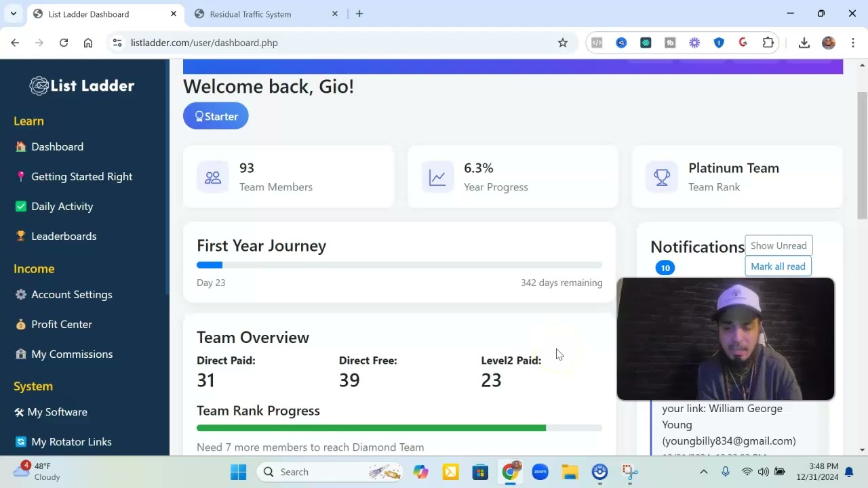The height and width of the screenshot is (488, 868).
Task: Open the blue round camera extension
Action: (x=621, y=43)
